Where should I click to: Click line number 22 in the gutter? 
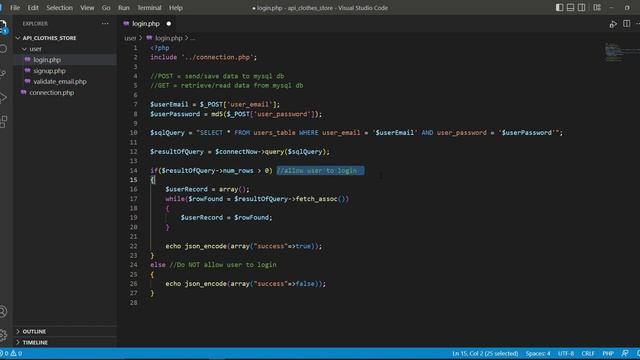pos(133,246)
